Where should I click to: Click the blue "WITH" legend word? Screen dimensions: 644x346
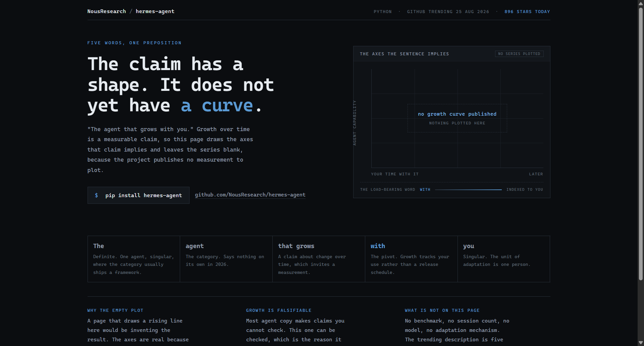point(425,190)
